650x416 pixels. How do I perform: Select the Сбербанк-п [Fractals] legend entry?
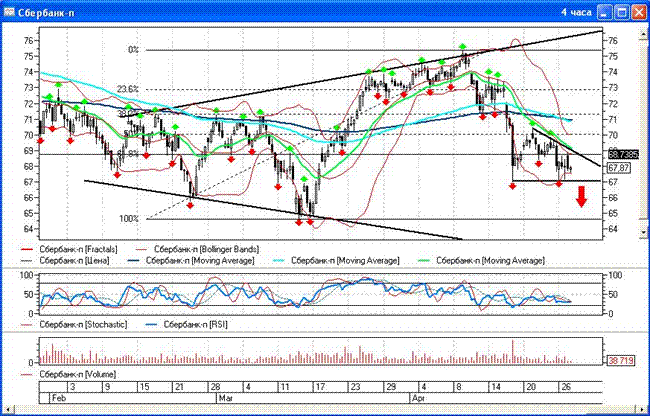69,249
